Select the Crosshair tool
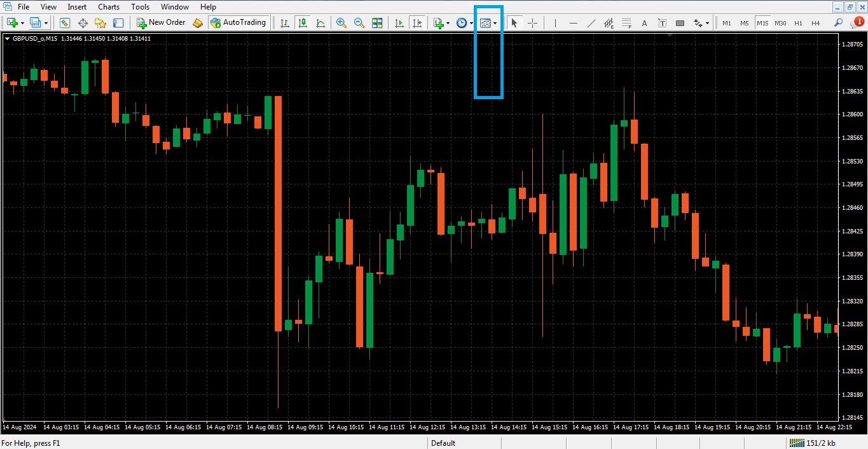Image resolution: width=868 pixels, height=449 pixels. click(533, 23)
